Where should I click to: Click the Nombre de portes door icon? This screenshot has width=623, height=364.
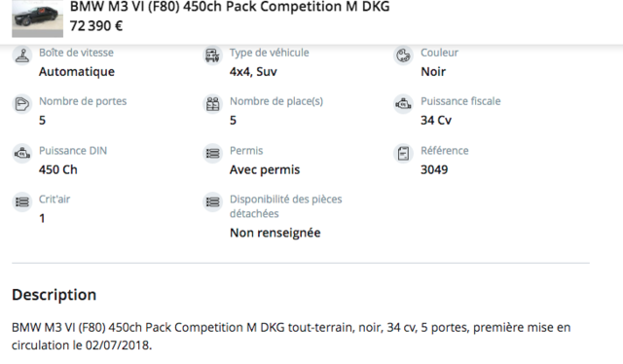coord(21,104)
